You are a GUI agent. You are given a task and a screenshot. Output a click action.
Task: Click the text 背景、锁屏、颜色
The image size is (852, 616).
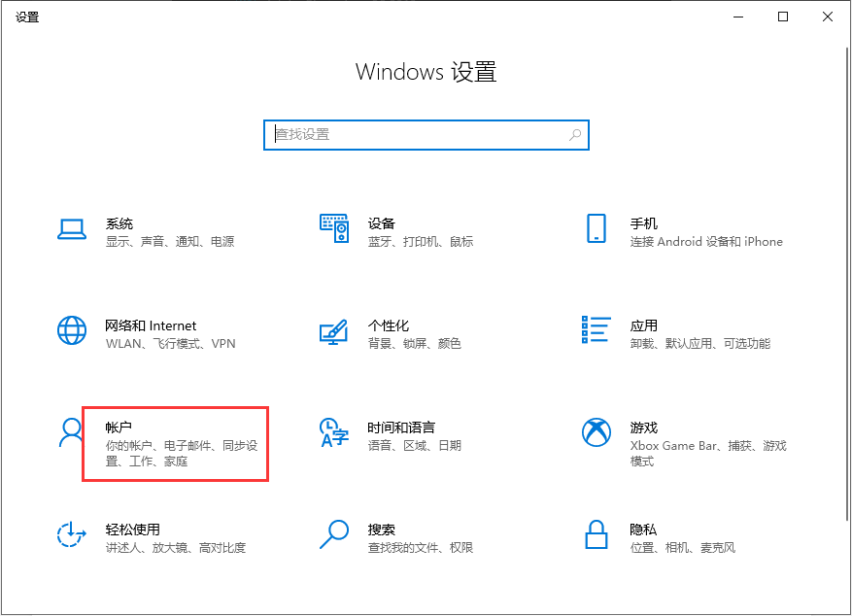coord(415,344)
